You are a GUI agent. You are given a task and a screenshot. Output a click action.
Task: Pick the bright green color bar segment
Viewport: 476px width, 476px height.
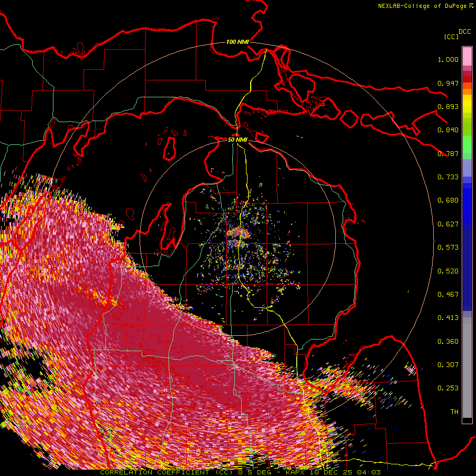click(467, 144)
